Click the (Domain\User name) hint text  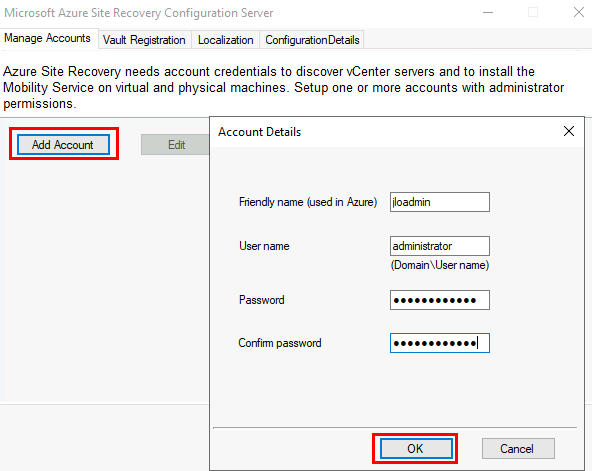coord(440,265)
